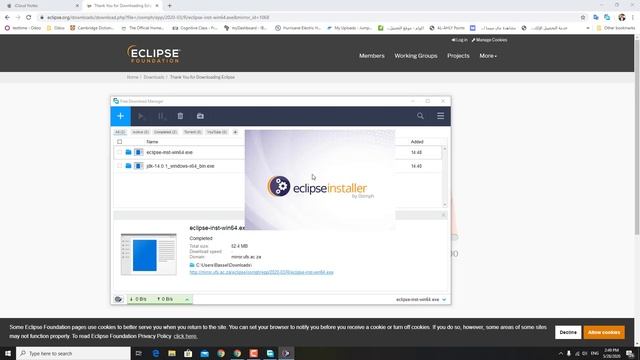Show the Completed downloads filter
The height and width of the screenshot is (360, 640).
pos(165,132)
